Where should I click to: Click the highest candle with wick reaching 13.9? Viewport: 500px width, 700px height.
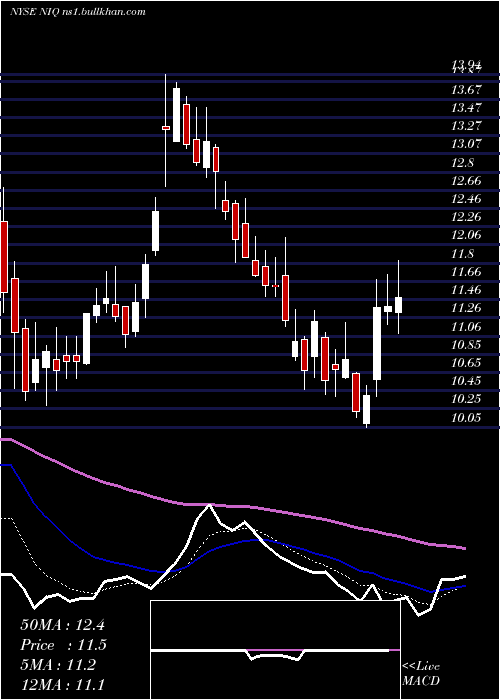[166, 128]
